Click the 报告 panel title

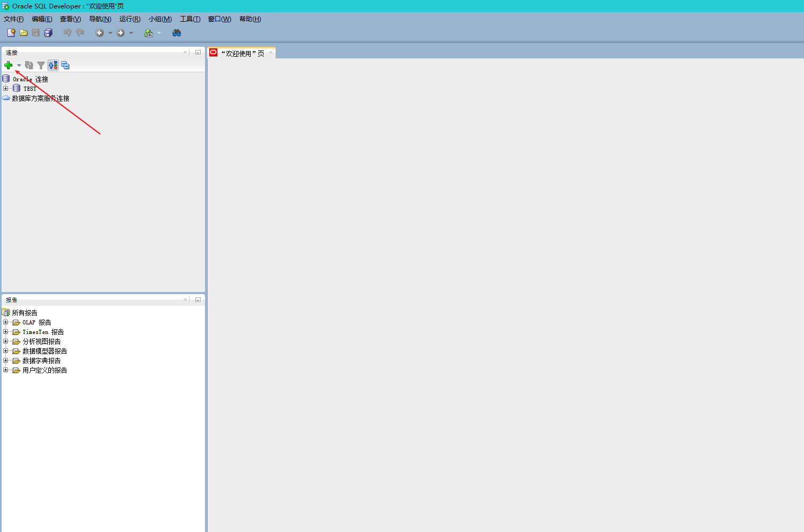click(x=12, y=300)
